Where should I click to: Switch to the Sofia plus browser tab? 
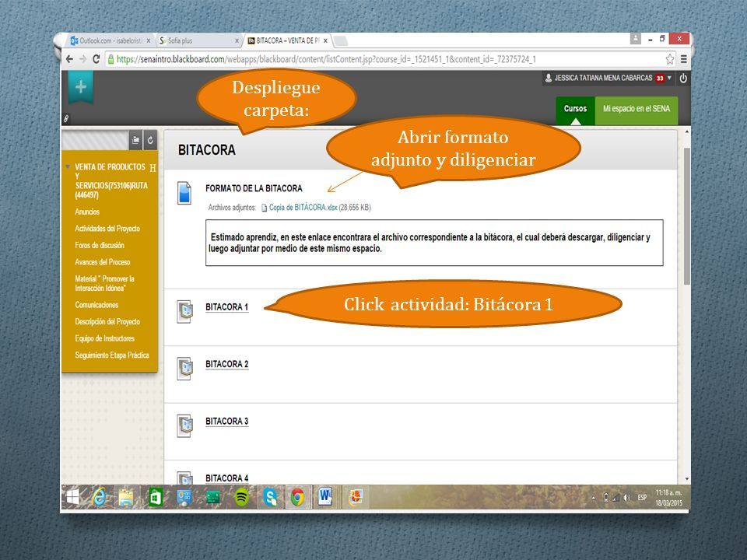point(199,41)
